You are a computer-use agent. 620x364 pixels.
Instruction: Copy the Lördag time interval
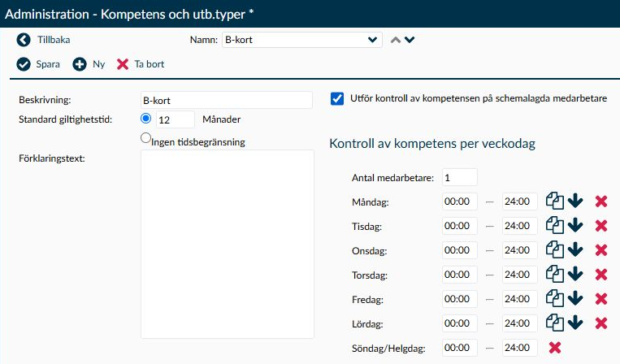pos(555,323)
